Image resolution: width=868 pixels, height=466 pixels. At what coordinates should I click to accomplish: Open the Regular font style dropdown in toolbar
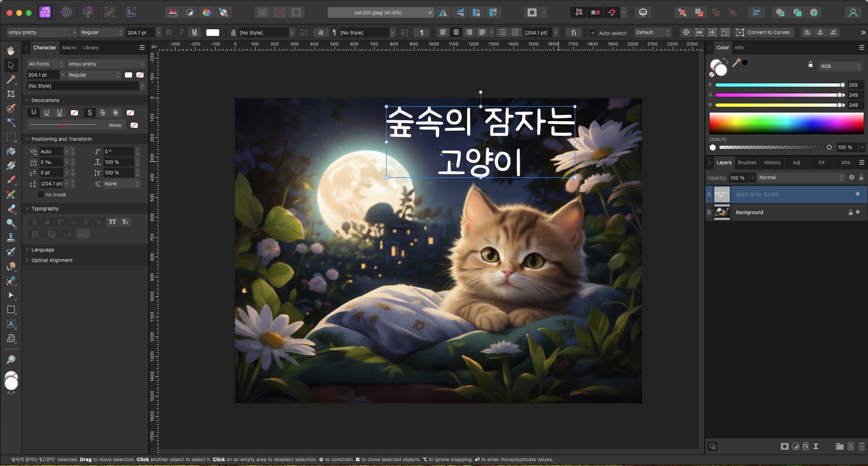101,33
